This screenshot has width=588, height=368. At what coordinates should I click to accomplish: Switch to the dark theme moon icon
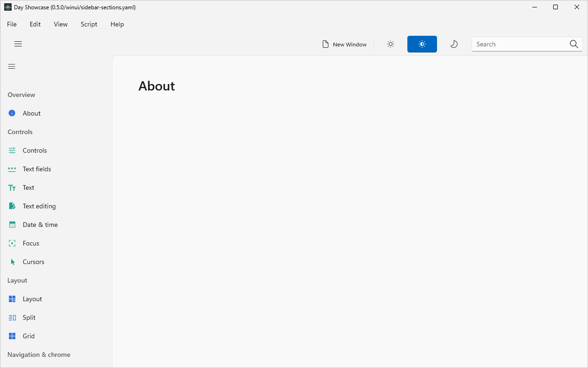tap(454, 44)
